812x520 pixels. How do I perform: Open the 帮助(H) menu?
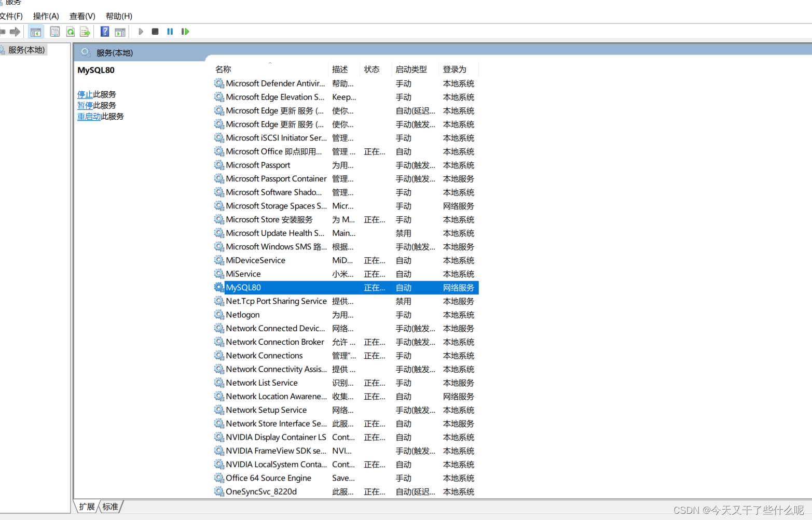[x=119, y=16]
